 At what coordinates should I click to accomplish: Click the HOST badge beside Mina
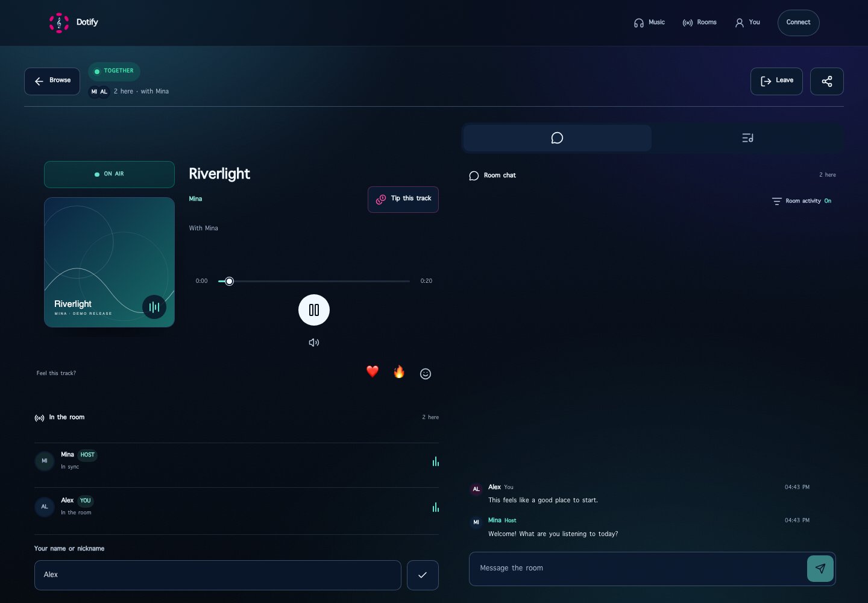(x=87, y=455)
